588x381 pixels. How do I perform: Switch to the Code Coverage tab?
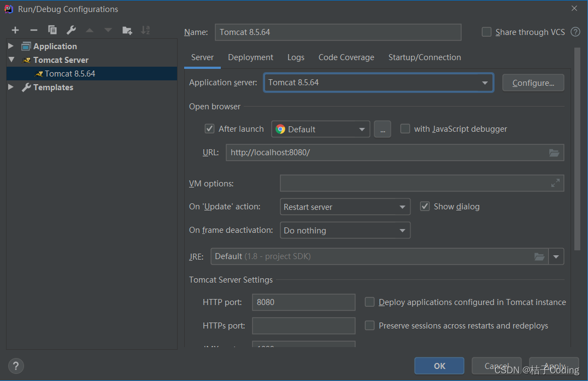click(x=346, y=57)
